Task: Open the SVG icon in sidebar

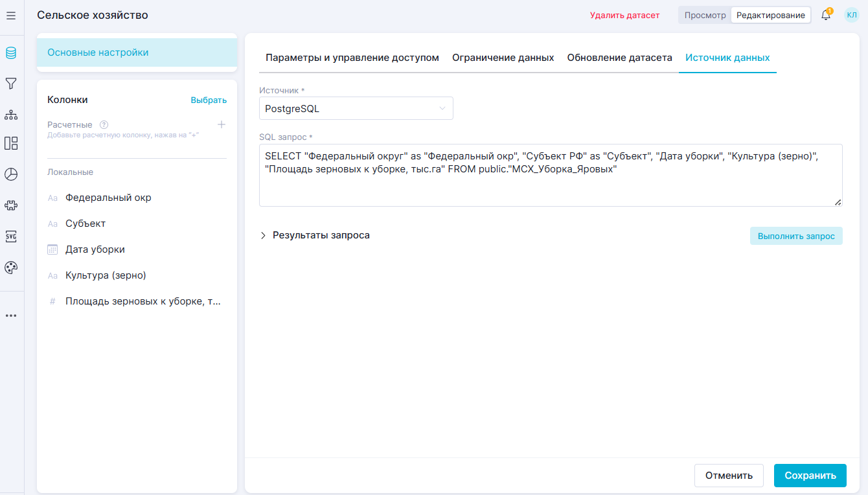Action: click(x=11, y=236)
